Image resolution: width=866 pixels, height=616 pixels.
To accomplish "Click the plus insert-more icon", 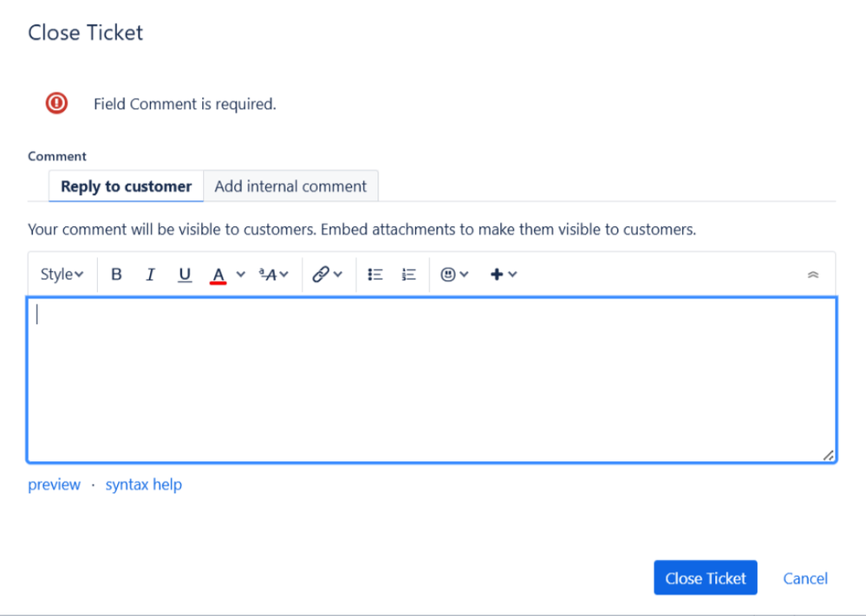I will pyautogui.click(x=497, y=275).
